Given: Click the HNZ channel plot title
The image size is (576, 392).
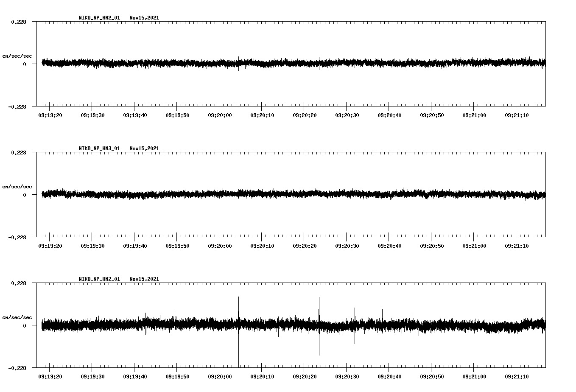Looking at the screenshot, I should pyautogui.click(x=119, y=279).
